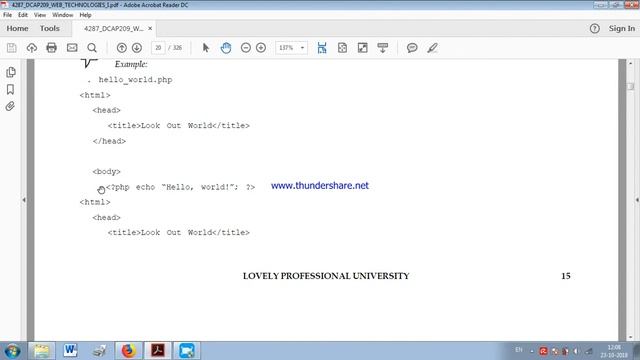Print the document via the printer icon
Screen dimensions: 640x360
(51, 48)
